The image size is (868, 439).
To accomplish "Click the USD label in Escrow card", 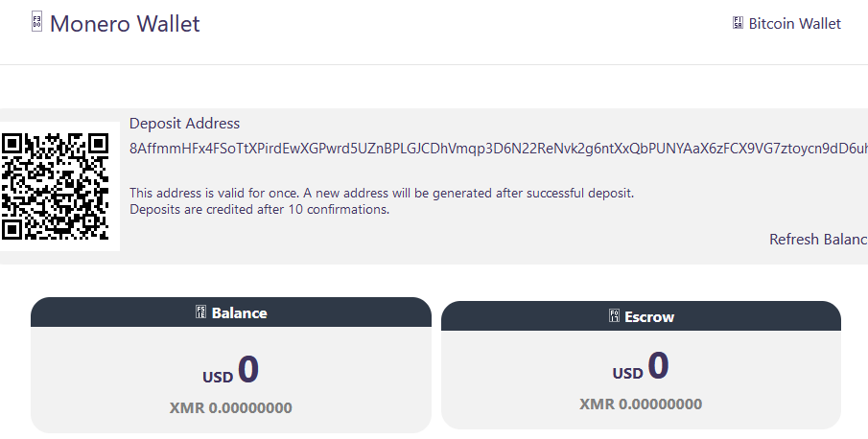I will (x=628, y=373).
